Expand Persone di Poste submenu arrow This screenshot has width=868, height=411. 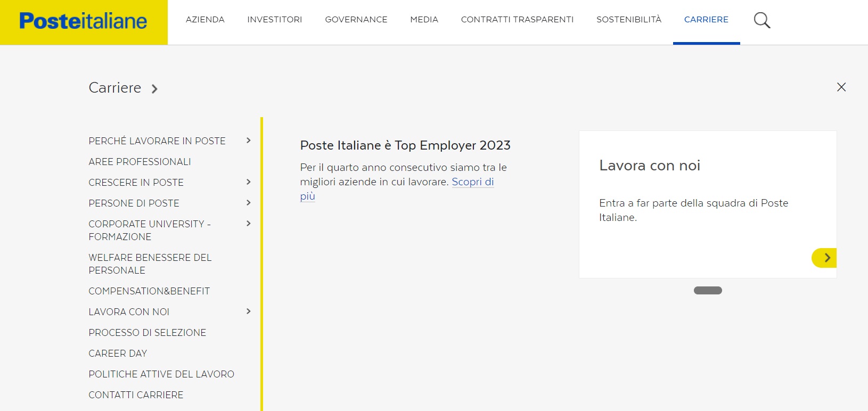click(248, 203)
